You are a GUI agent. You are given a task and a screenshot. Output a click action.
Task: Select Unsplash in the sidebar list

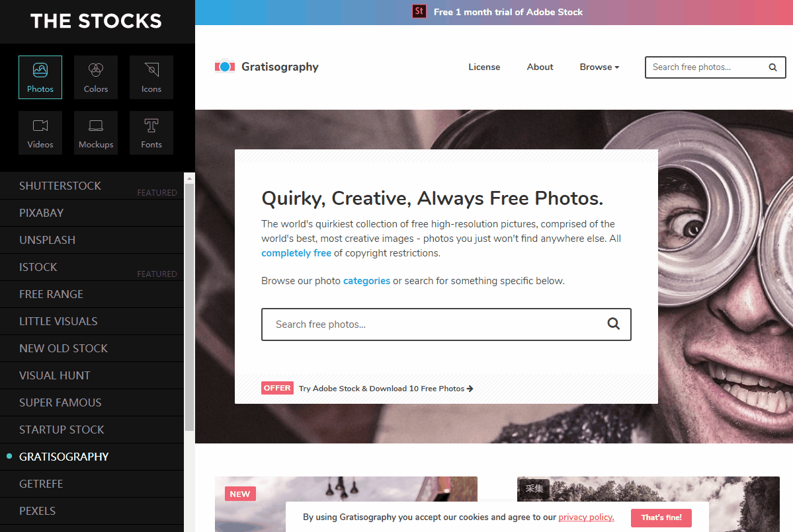tap(92, 240)
